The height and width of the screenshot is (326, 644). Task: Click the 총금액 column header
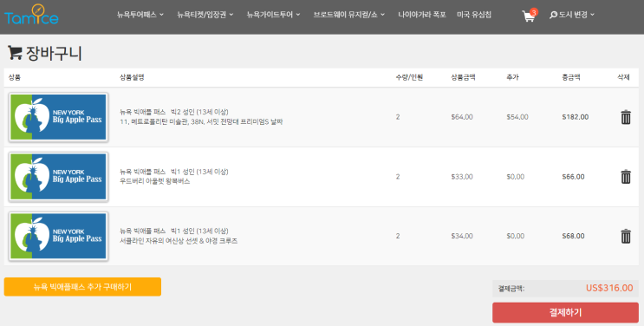571,77
